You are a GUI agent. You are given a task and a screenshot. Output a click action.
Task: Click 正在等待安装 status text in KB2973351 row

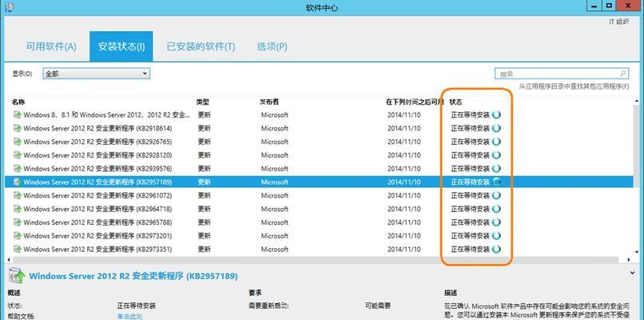(x=471, y=250)
